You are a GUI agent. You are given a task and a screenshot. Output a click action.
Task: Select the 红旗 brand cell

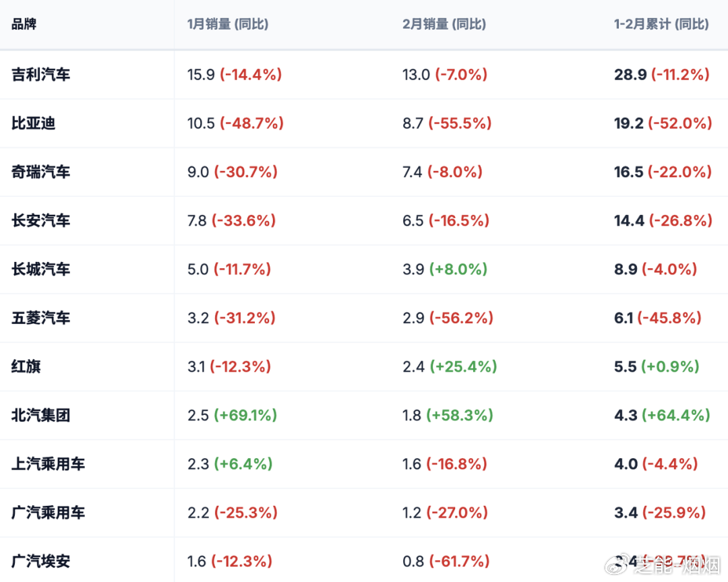point(26,366)
